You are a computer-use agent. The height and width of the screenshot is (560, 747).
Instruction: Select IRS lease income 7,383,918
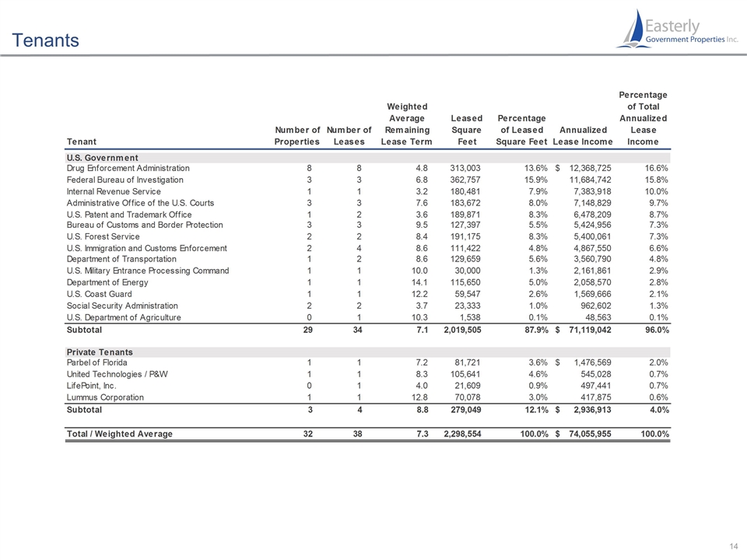(x=592, y=191)
